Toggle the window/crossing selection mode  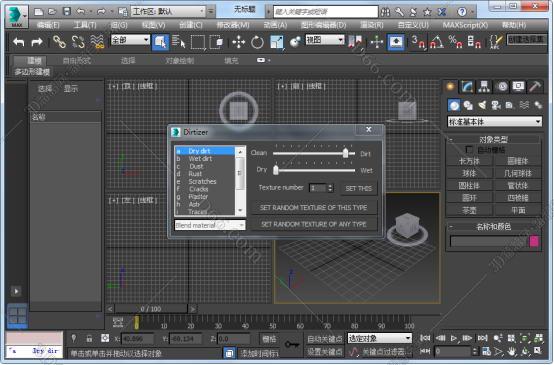click(x=216, y=42)
